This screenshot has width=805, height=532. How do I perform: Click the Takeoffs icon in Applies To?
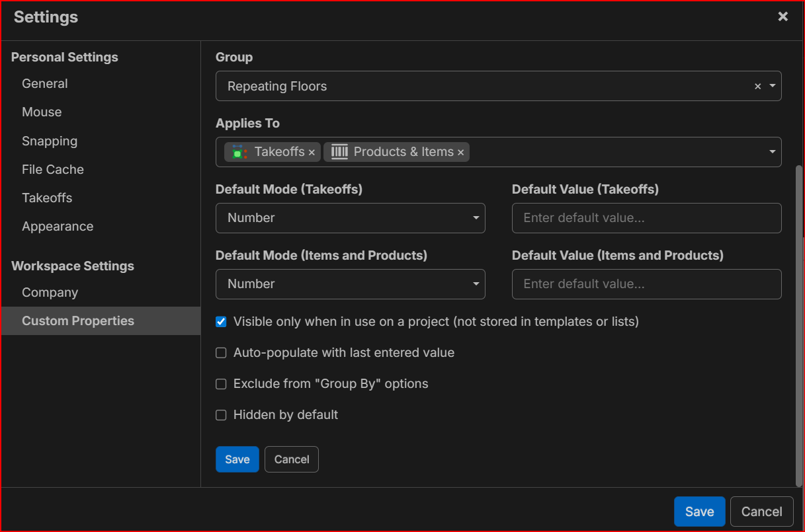tap(237, 152)
